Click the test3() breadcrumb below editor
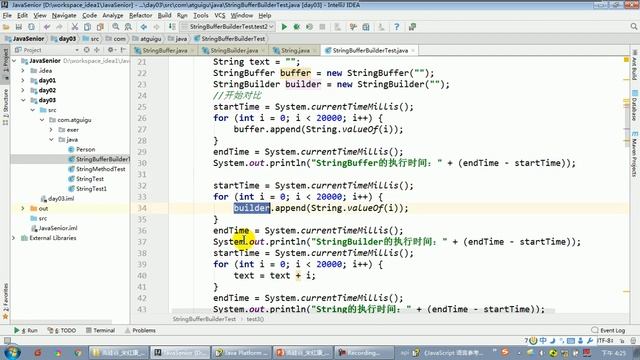 (255, 319)
